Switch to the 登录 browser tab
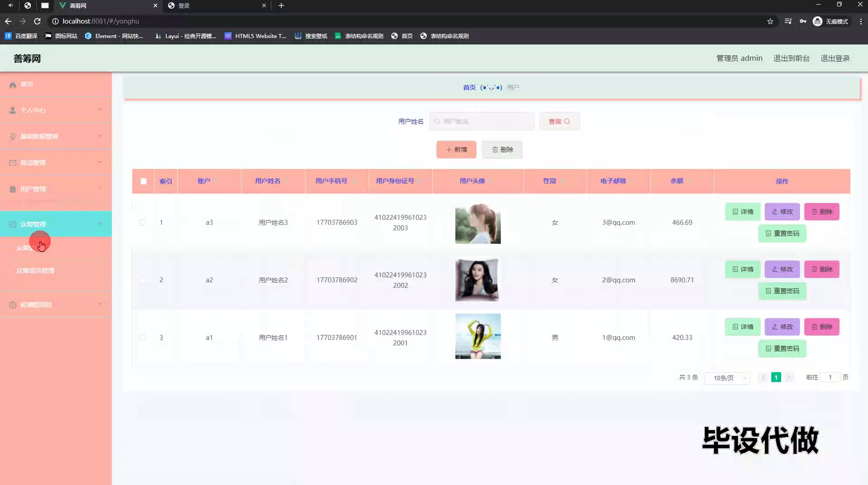 coord(217,5)
